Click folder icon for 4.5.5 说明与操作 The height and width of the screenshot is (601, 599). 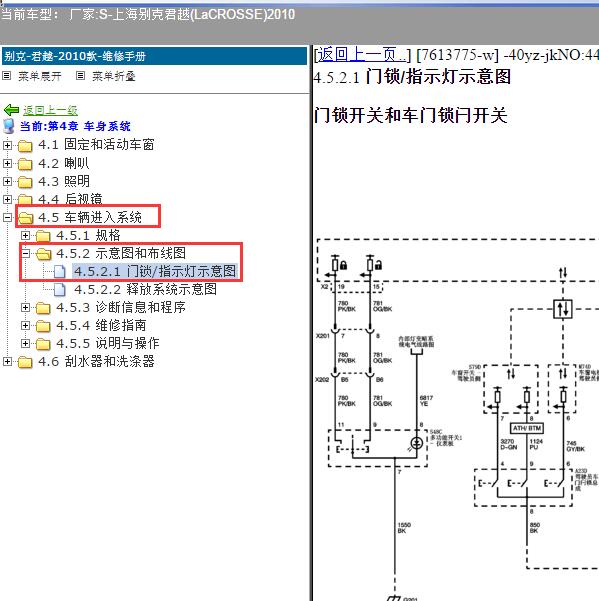click(43, 344)
